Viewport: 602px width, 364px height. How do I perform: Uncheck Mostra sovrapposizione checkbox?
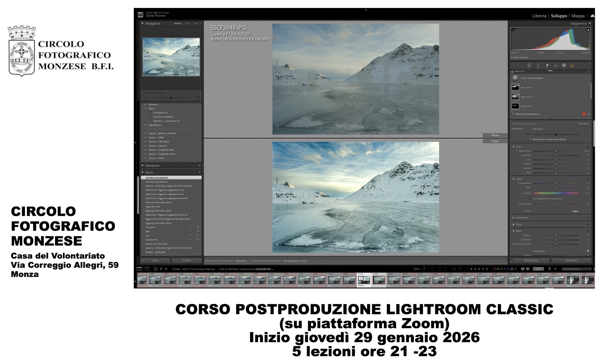coord(513,114)
